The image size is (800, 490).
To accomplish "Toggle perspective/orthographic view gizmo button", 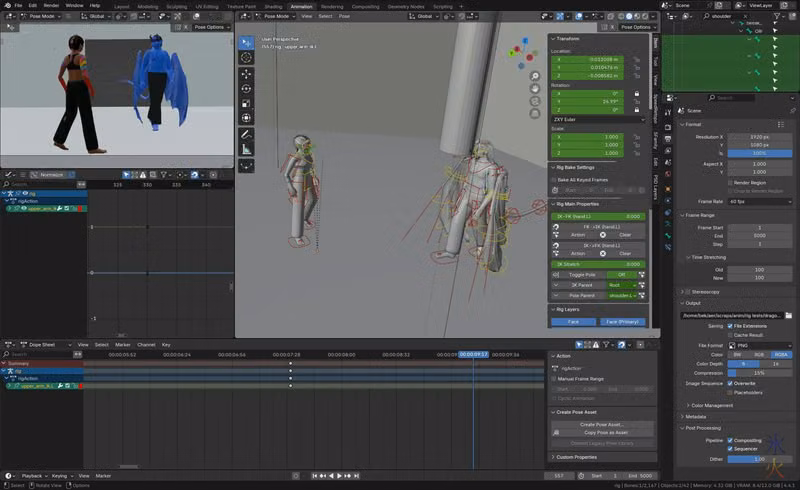I will [x=535, y=113].
